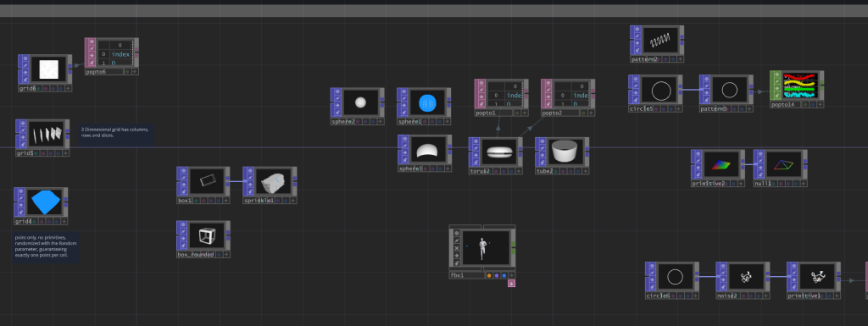Image resolution: width=868 pixels, height=326 pixels.
Task: Toggle viewer active flag on pattern2 node
Action: pos(637,30)
